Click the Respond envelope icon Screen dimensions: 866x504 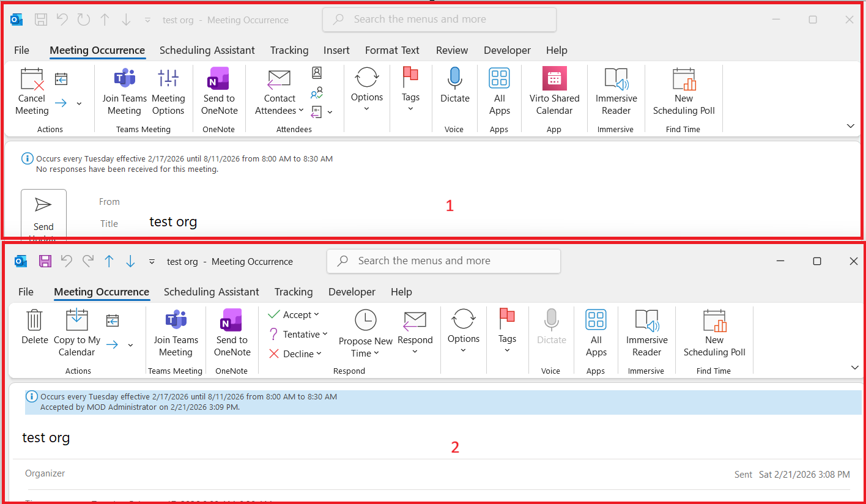click(x=415, y=321)
